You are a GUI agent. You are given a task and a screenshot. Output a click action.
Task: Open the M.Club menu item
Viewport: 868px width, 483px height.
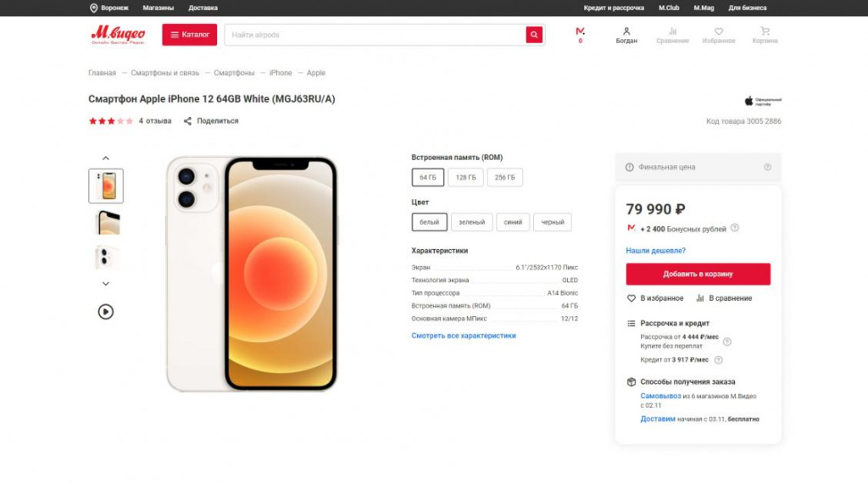669,8
